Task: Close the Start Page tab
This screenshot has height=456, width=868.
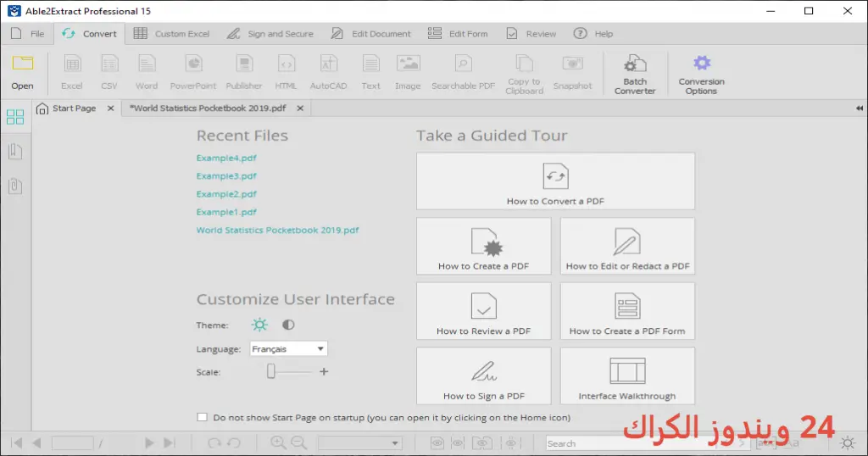Action: pos(111,108)
